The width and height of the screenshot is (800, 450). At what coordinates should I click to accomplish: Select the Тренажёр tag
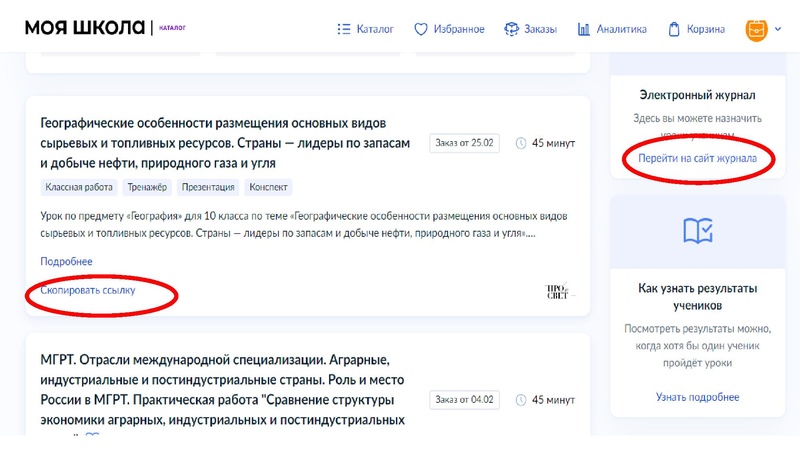(x=147, y=187)
